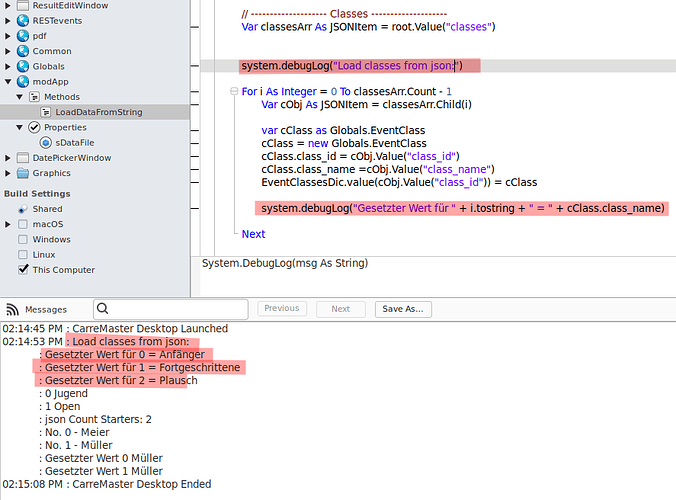Click the sDataFile property icon

45,143
